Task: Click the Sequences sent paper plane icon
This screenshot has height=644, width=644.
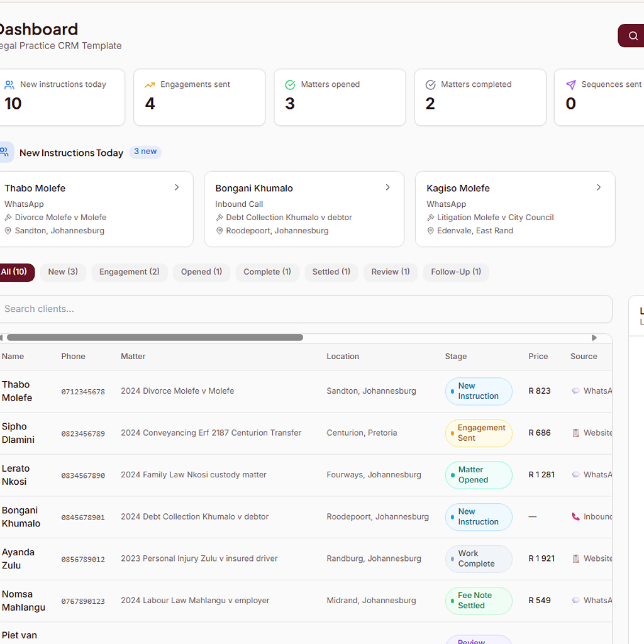Action: [x=571, y=85]
